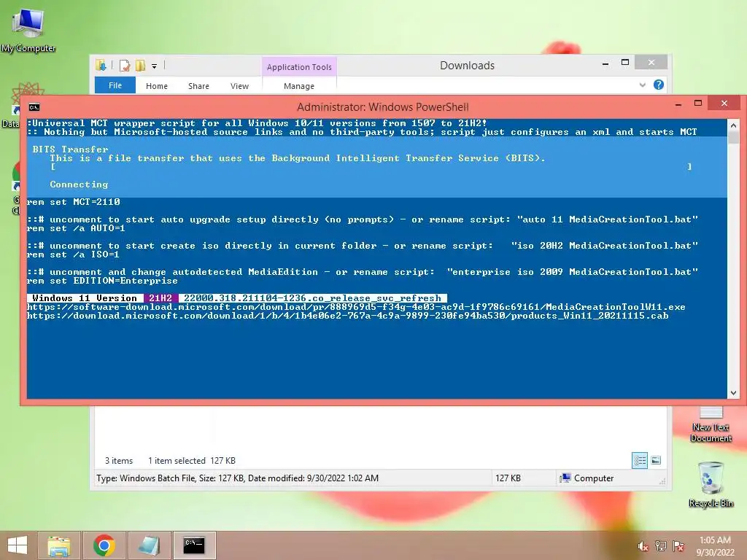Image resolution: width=747 pixels, height=560 pixels.
Task: Click '1 item selected 127 KB' status text
Action: (192, 461)
